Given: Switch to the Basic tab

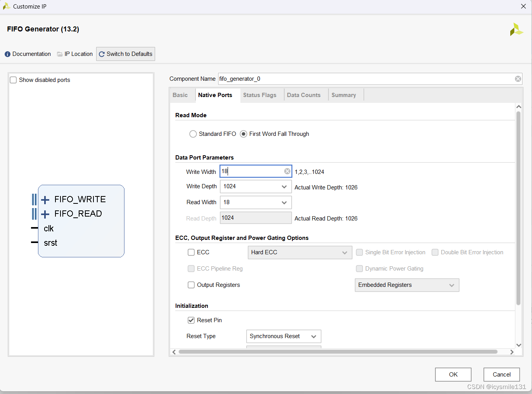Looking at the screenshot, I should [x=180, y=95].
